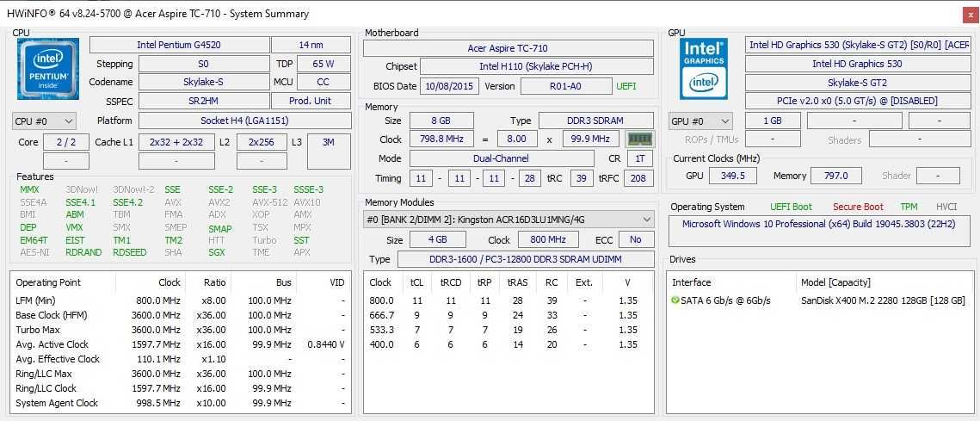Click the Stepping S0 value
This screenshot has width=980, height=421.
click(203, 64)
